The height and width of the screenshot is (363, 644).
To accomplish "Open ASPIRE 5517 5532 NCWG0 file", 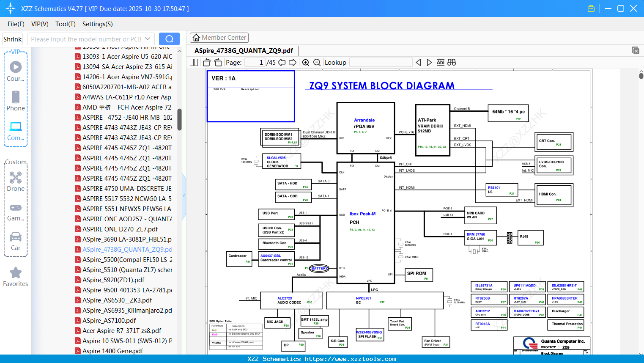I will (123, 198).
